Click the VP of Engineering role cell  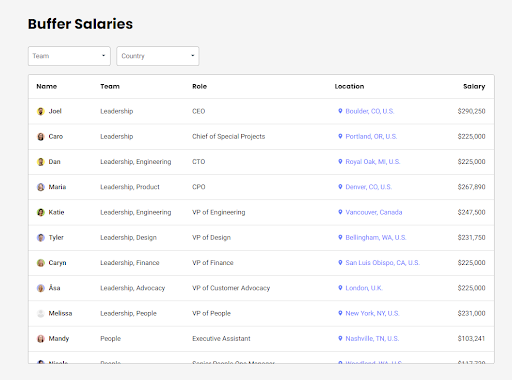pyautogui.click(x=219, y=212)
